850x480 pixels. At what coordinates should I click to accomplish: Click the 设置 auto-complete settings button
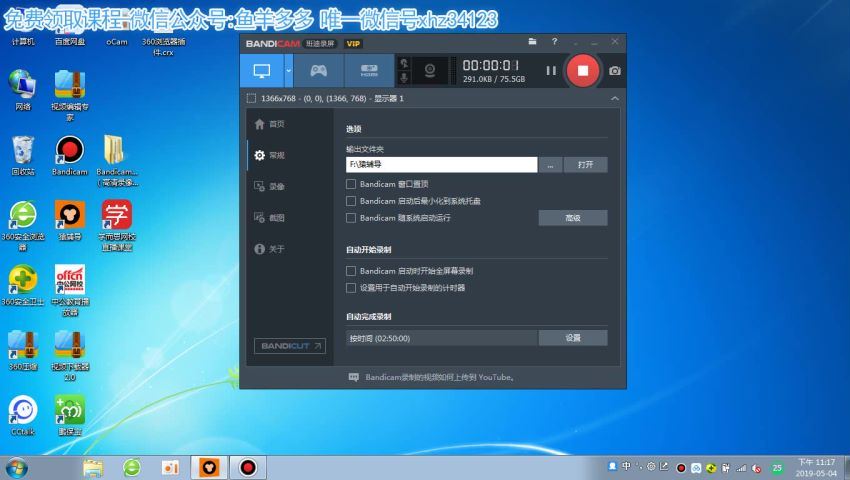(x=573, y=338)
